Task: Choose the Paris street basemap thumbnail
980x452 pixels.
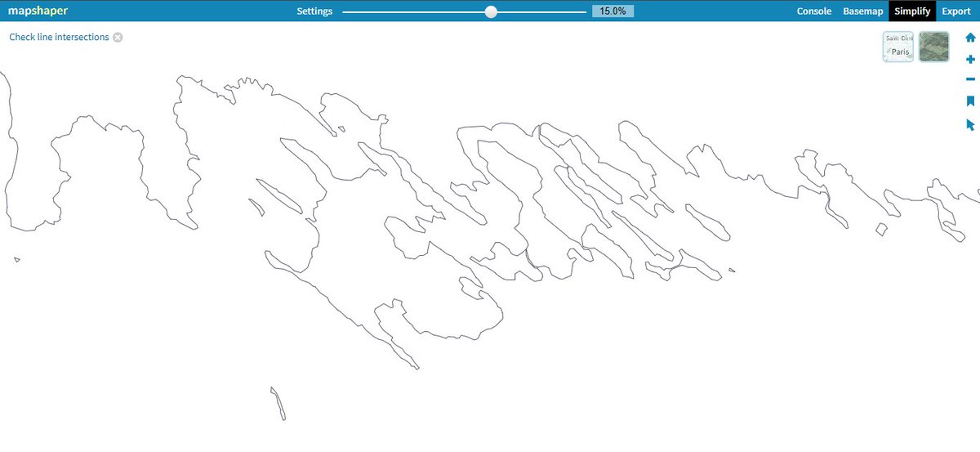Action: point(898,47)
